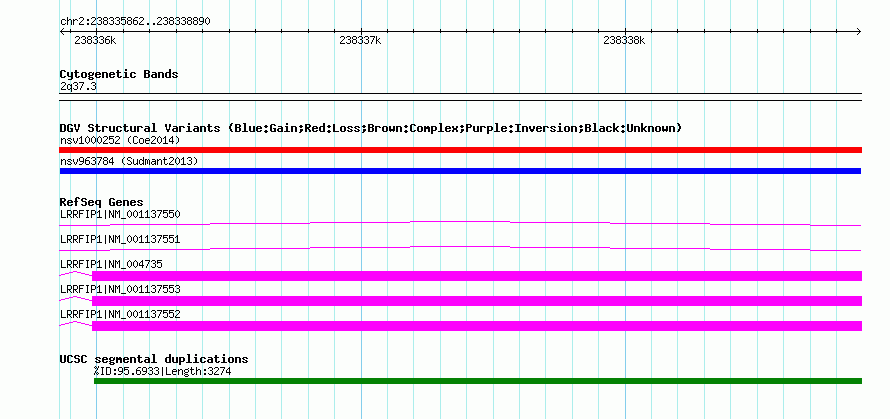Click the blue nsv963784 gain bar
The height and width of the screenshot is (419, 890).
pyautogui.click(x=460, y=171)
